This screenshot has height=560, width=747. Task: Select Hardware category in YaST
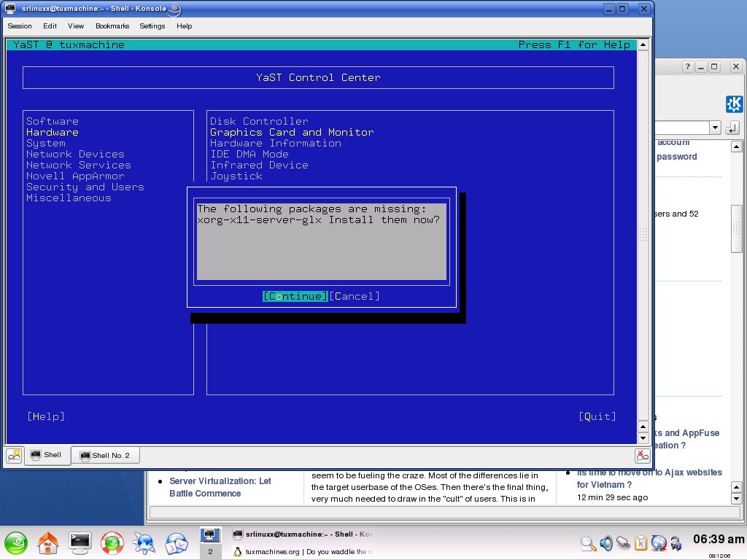pos(53,133)
